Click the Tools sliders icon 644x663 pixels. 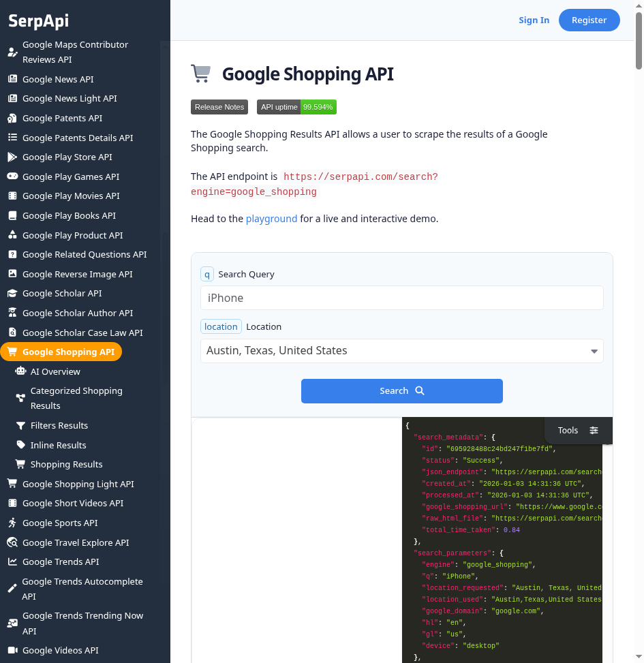point(594,430)
